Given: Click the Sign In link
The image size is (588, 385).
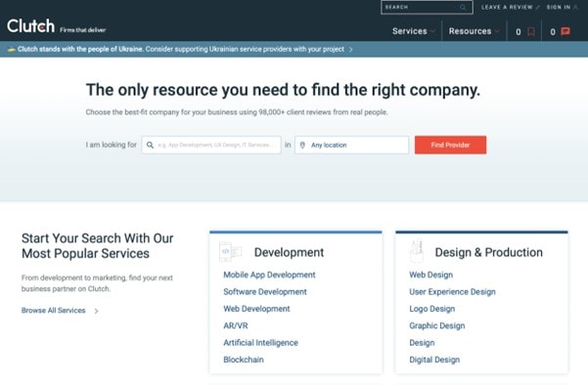Looking at the screenshot, I should [559, 7].
